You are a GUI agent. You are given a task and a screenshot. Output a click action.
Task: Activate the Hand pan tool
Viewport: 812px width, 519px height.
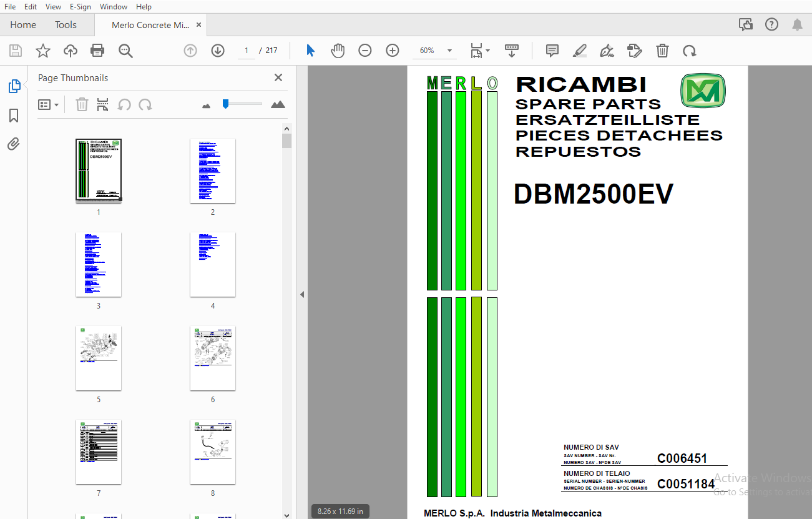(338, 51)
